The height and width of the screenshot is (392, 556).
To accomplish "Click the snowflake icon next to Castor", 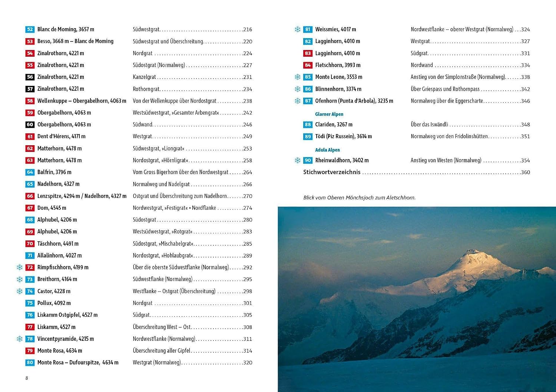I will click(20, 291).
